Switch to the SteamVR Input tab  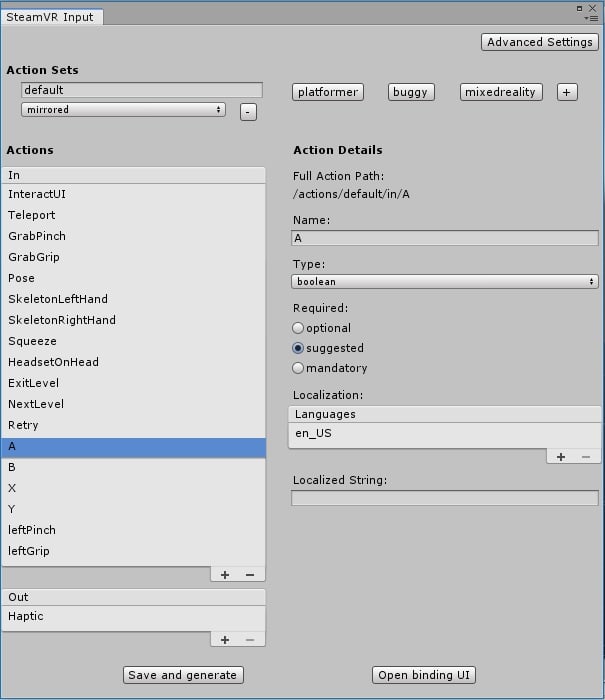click(50, 17)
